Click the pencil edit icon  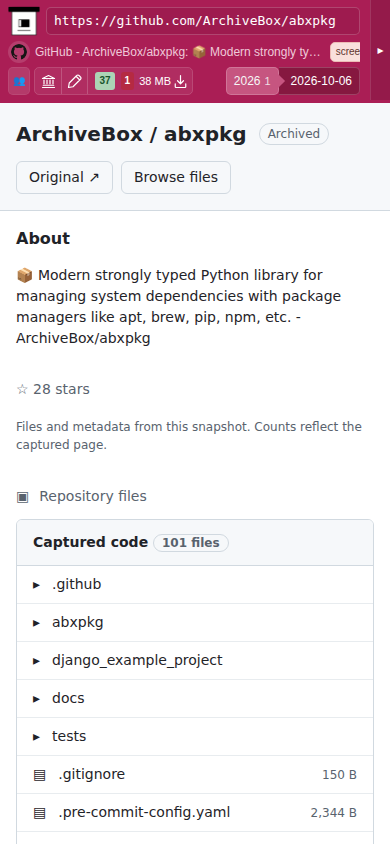tap(75, 81)
